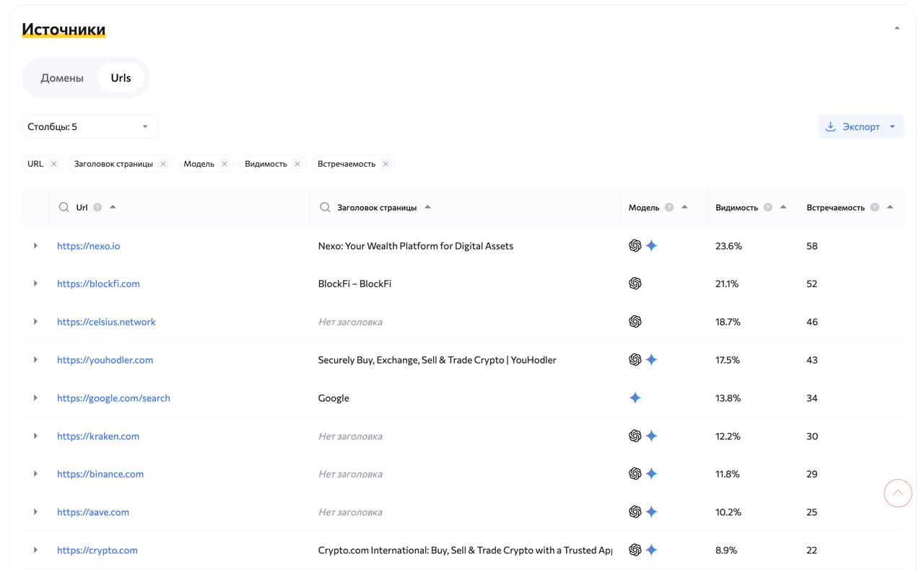Open the https://youhodler.com link
This screenshot has width=924, height=570.
105,360
